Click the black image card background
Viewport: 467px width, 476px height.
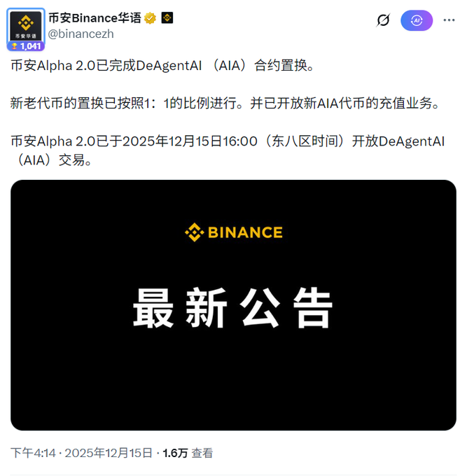pyautogui.click(x=233, y=379)
